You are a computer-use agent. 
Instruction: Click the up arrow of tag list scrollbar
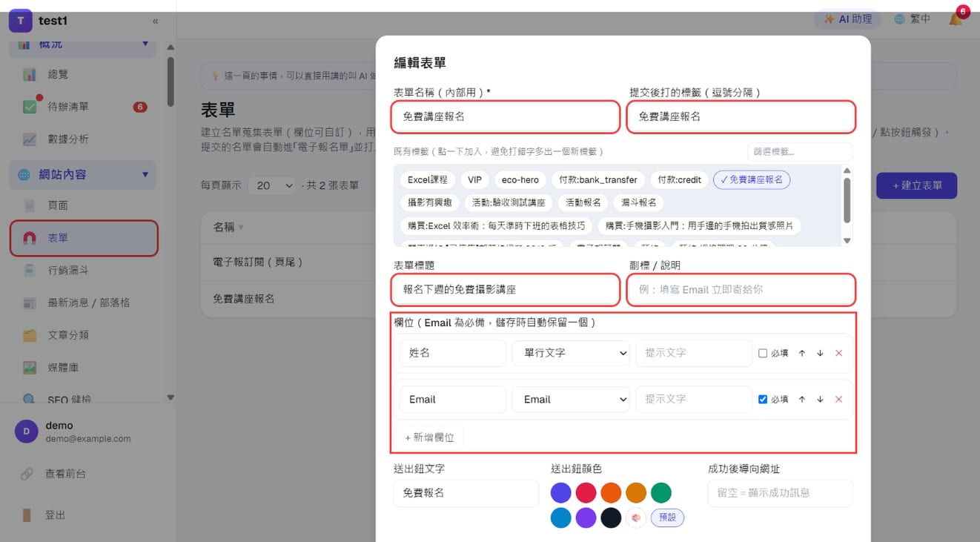click(847, 171)
